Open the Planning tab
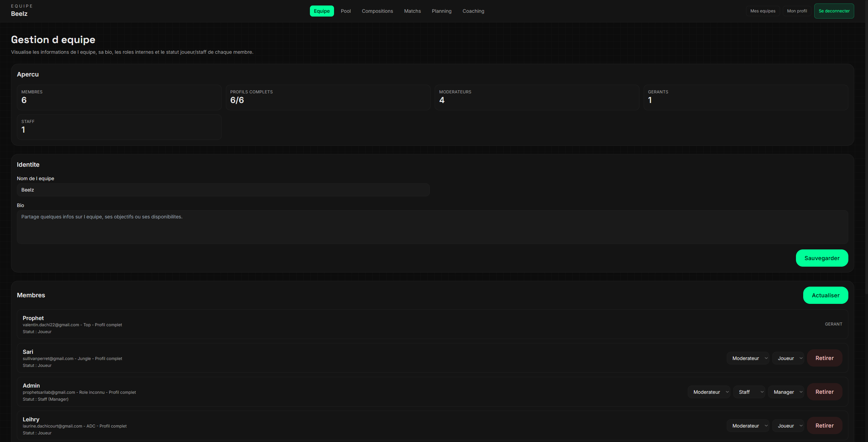This screenshot has width=868, height=442. tap(441, 11)
